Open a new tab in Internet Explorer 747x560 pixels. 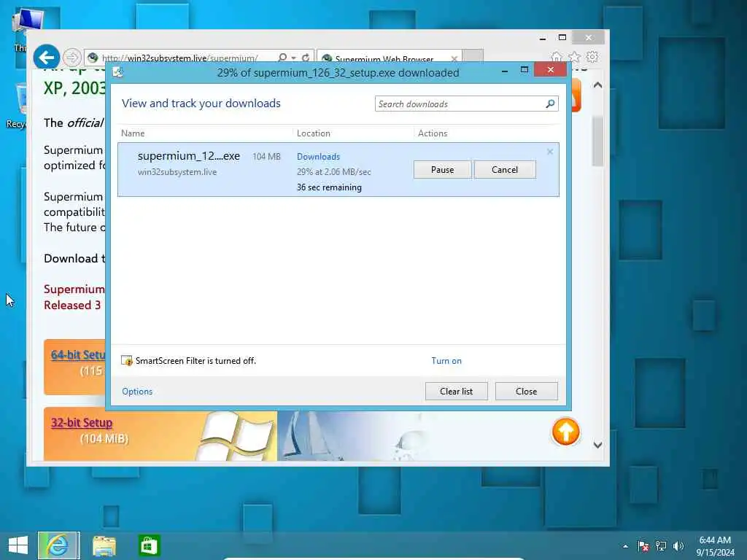[473, 56]
